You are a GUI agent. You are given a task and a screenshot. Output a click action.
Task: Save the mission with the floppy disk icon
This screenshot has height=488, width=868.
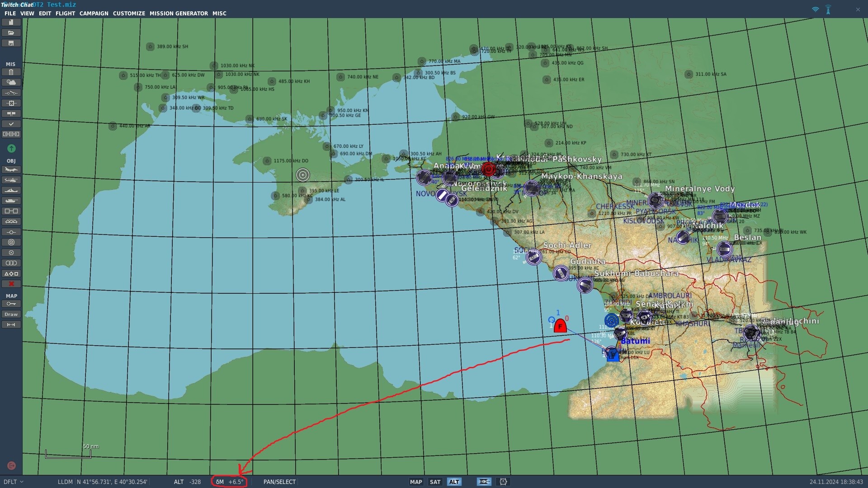11,43
